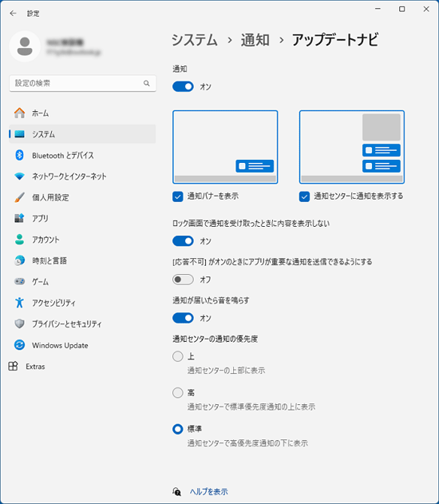Screen dimensions: 439x504
Task: Select the 高 priority radio button
Action: click(177, 392)
